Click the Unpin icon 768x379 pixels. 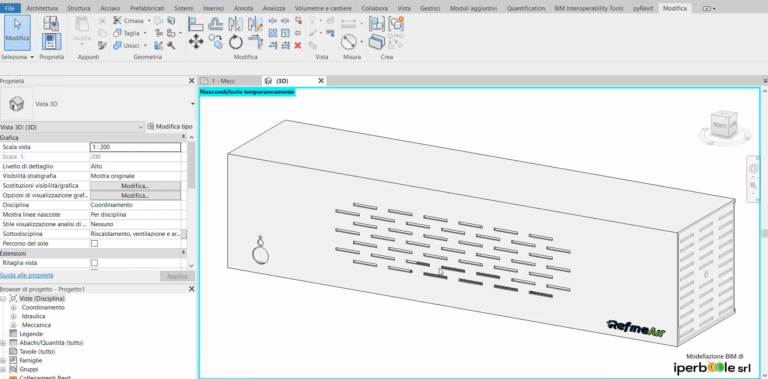(297, 21)
